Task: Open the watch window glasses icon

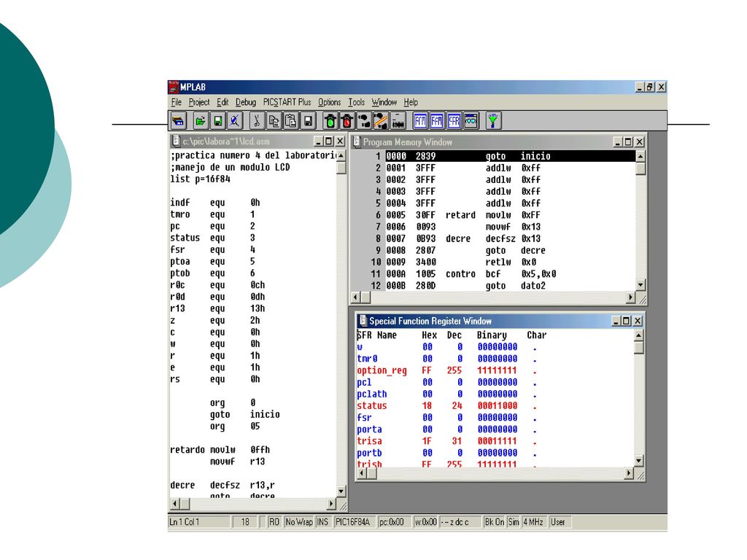Action: [x=471, y=121]
